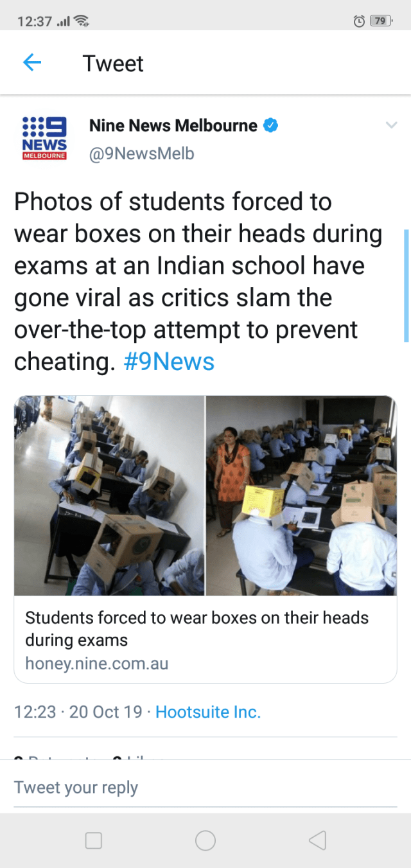Tap the blue verified badge
This screenshot has width=411, height=868.
pyautogui.click(x=271, y=125)
